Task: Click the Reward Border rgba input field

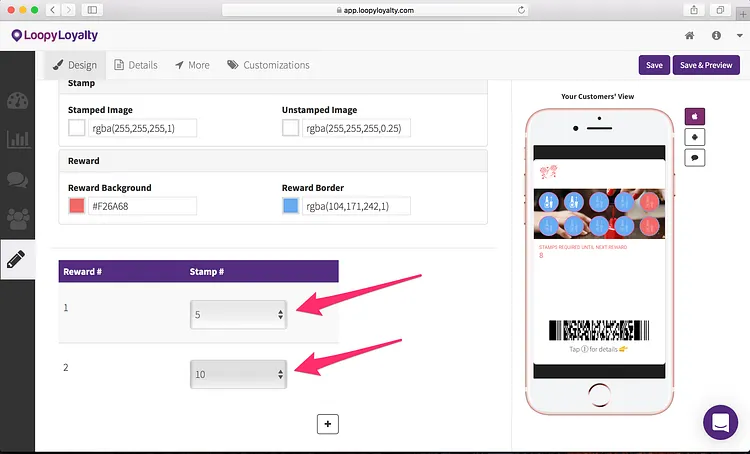Action: point(356,206)
